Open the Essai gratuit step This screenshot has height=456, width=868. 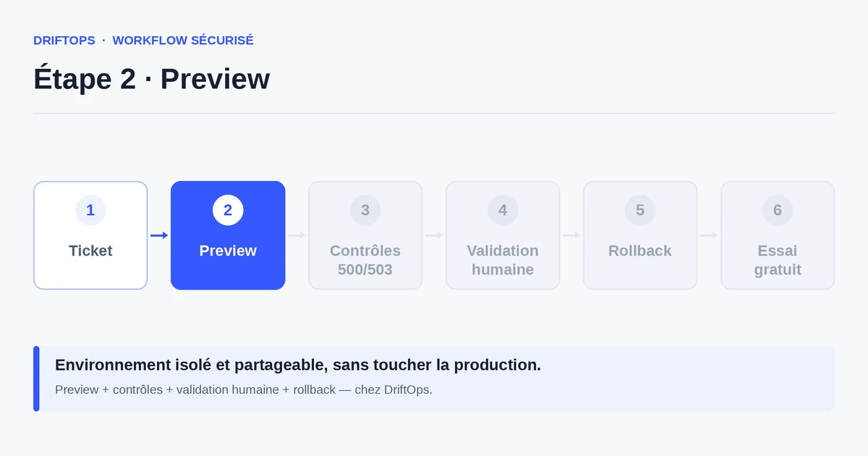pos(778,235)
